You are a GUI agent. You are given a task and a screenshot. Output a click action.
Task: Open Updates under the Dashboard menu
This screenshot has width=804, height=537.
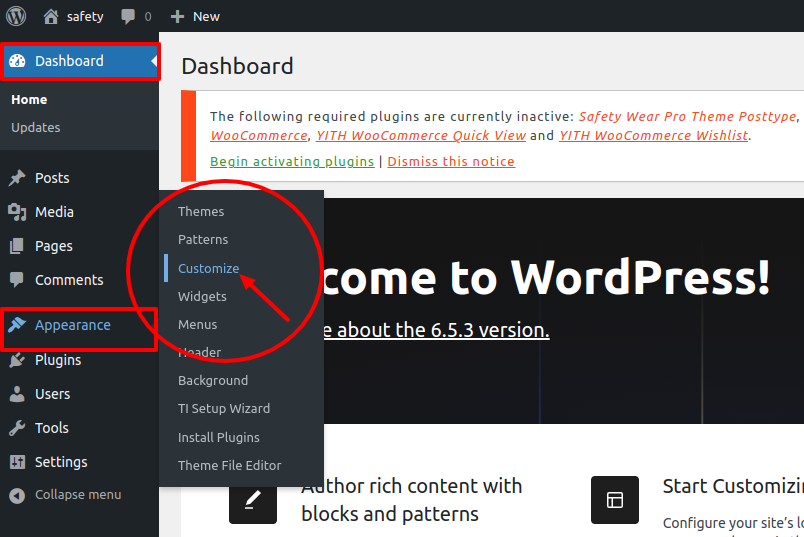(36, 127)
